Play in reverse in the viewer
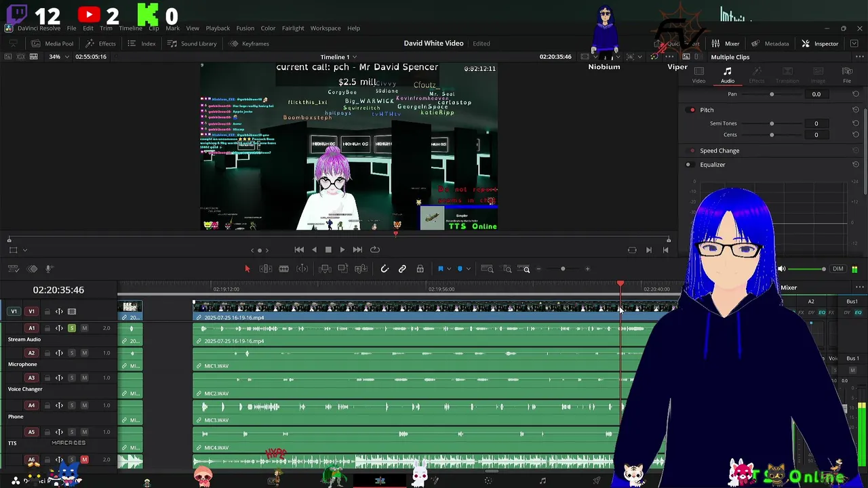Image resolution: width=868 pixels, height=488 pixels. click(314, 249)
